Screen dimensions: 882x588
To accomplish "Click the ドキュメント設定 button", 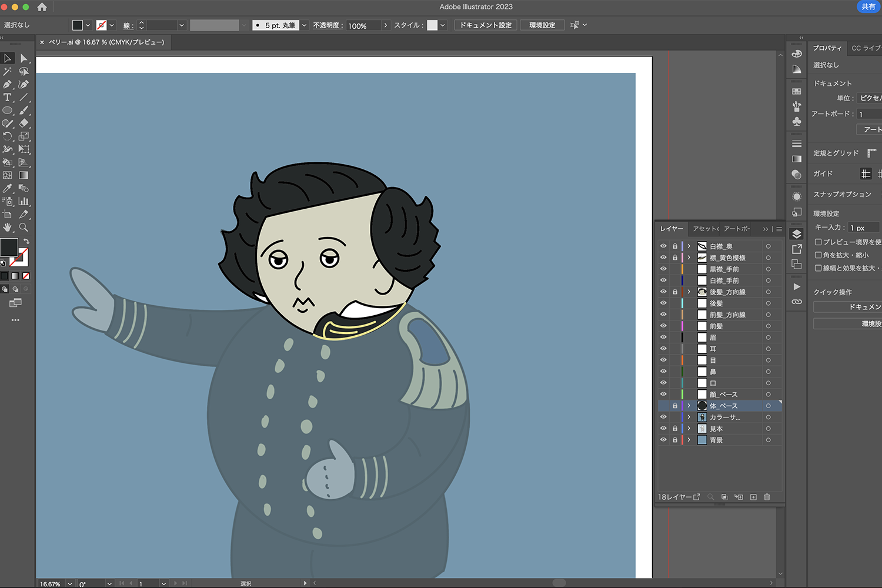I will pos(486,25).
